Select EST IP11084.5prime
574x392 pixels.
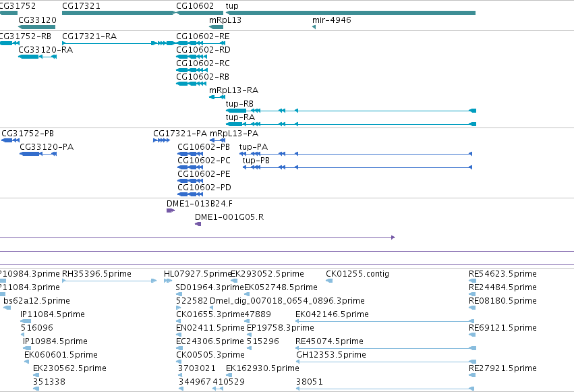[26, 321]
